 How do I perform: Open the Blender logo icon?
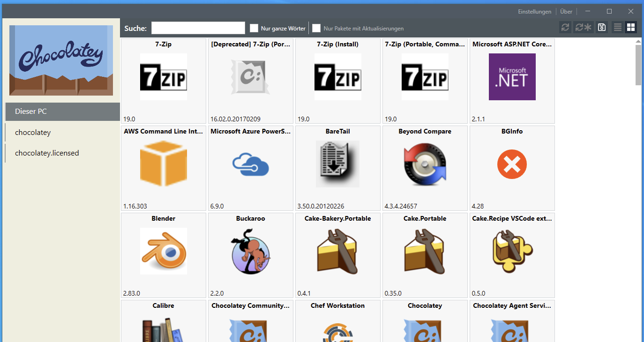[164, 251]
